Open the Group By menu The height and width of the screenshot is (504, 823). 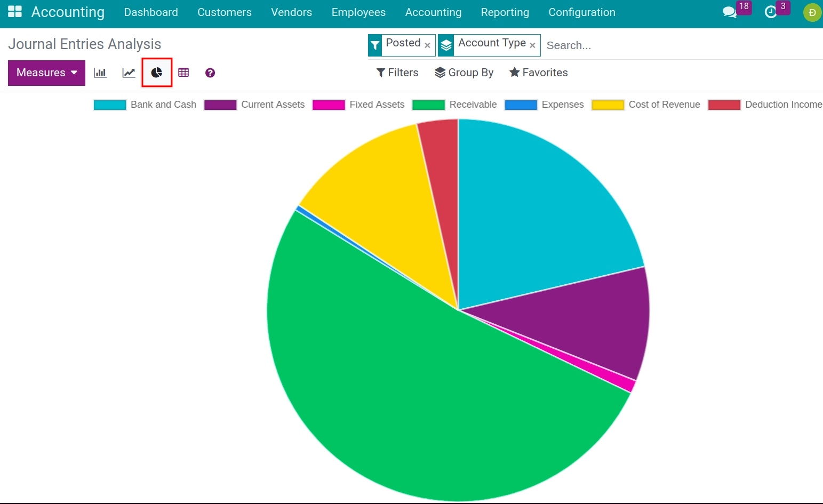464,73
